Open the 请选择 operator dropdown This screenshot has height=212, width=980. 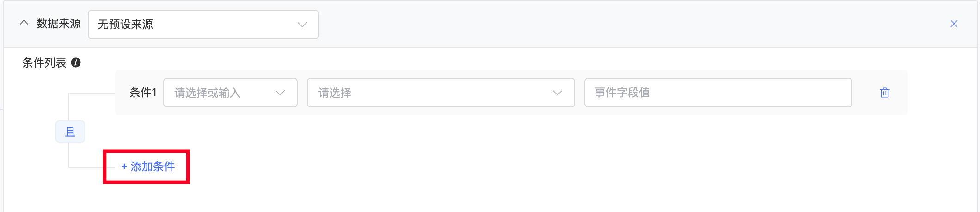440,93
